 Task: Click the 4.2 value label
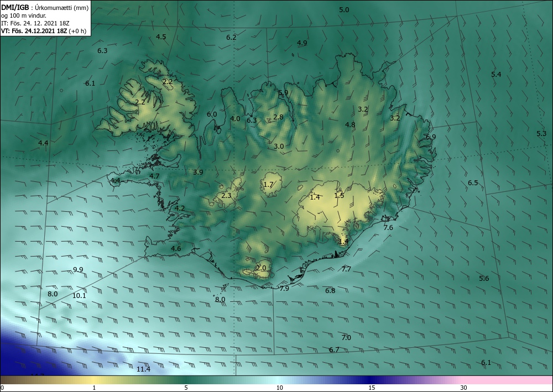coord(180,208)
